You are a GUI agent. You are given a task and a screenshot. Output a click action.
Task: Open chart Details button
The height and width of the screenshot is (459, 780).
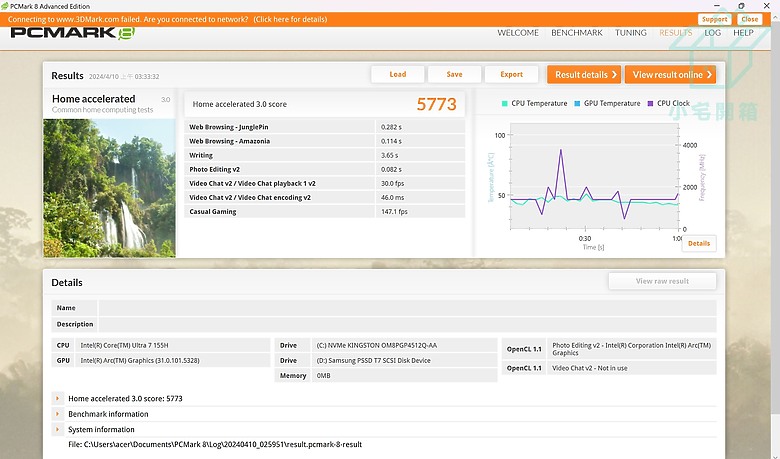click(699, 243)
